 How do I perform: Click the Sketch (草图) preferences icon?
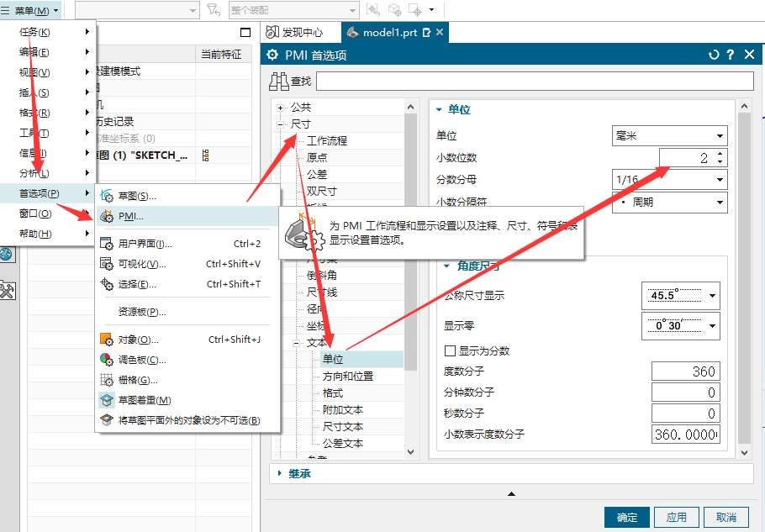point(107,196)
